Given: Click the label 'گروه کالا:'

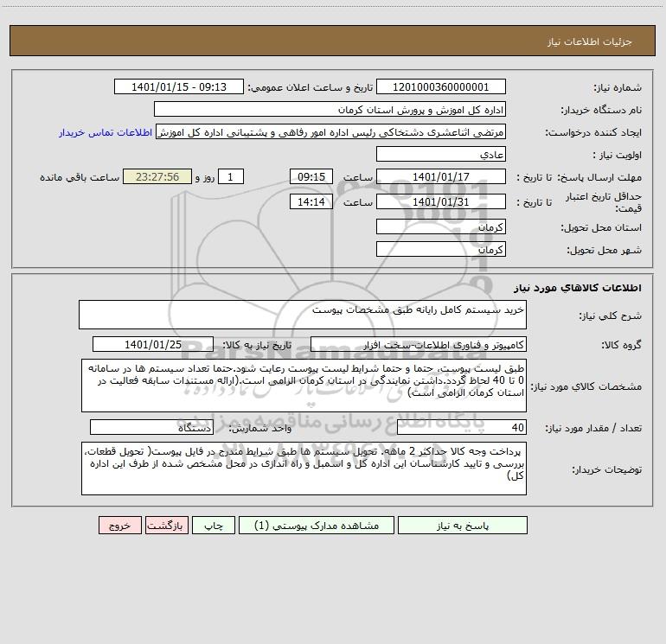Looking at the screenshot, I should [x=621, y=345].
